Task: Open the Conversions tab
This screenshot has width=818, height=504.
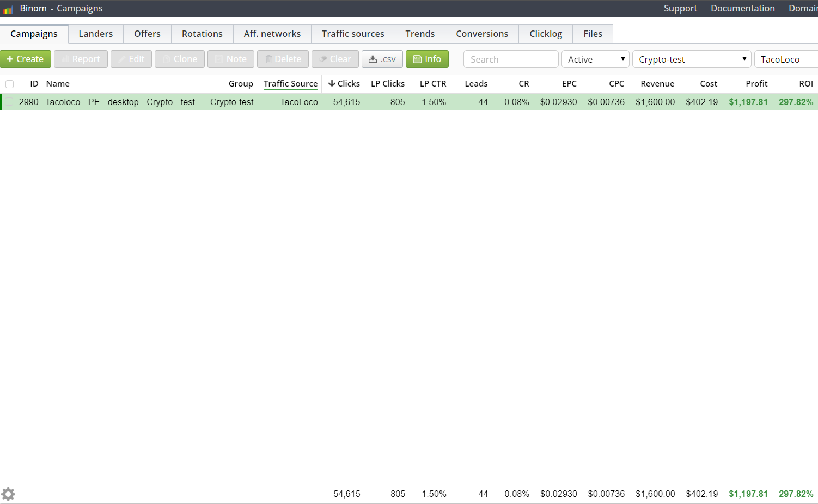Action: 482,34
